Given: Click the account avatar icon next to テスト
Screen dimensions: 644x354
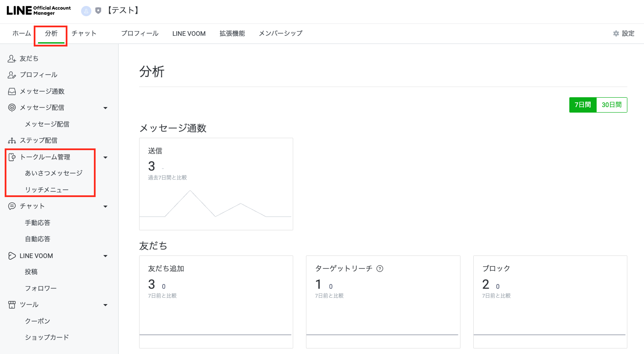Looking at the screenshot, I should pos(86,11).
